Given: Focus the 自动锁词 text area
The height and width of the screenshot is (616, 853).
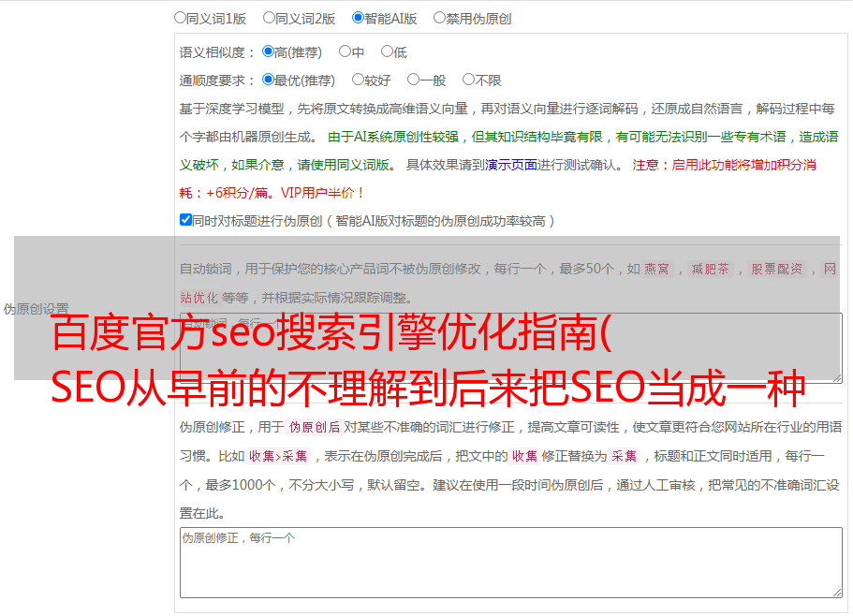Looking at the screenshot, I should pos(511,348).
